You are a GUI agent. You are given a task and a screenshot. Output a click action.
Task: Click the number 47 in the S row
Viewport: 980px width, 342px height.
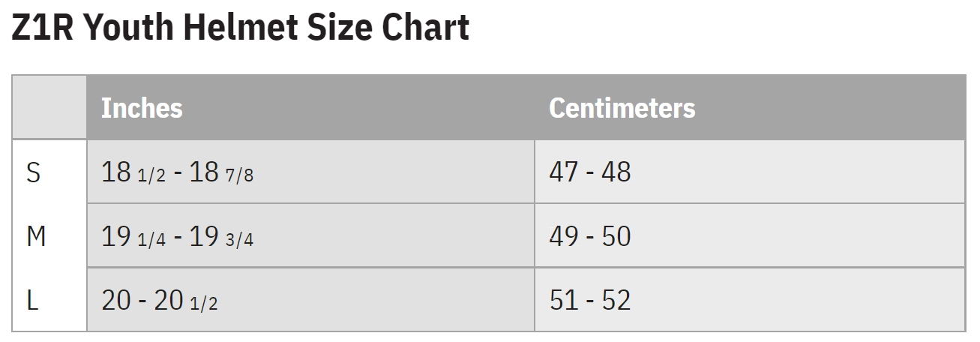564,172
